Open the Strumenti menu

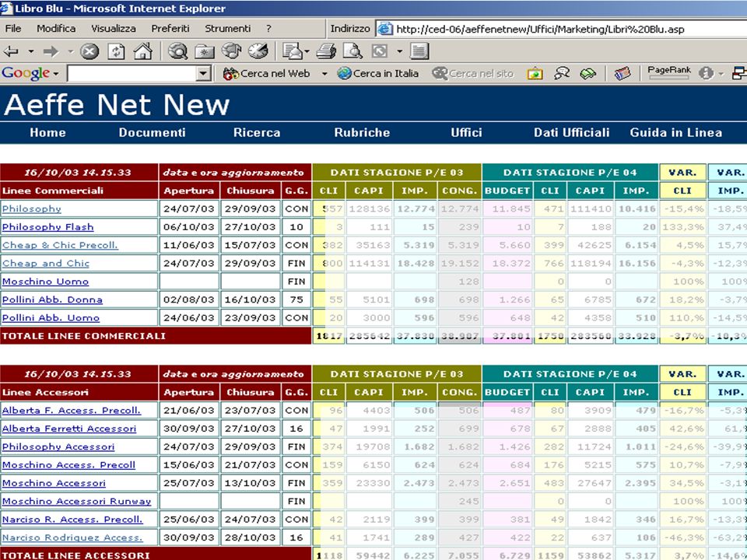[228, 29]
